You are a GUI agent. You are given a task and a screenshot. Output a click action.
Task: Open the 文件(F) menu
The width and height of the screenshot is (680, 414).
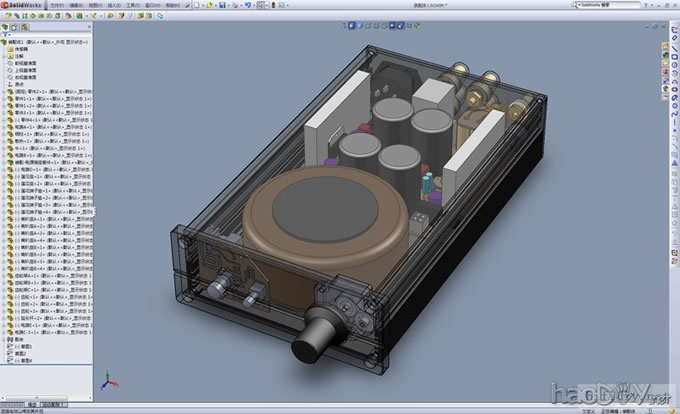(57, 5)
